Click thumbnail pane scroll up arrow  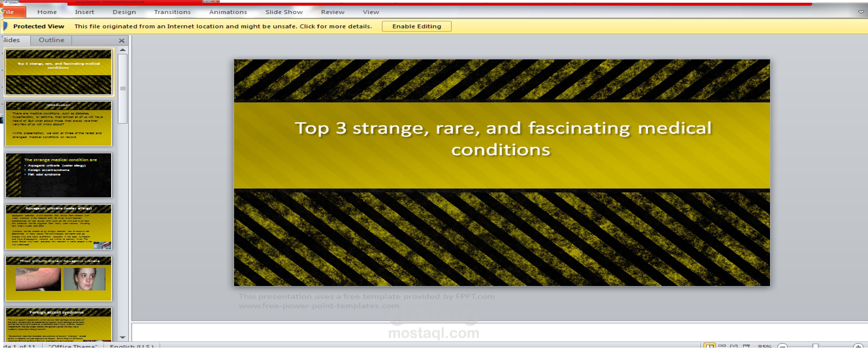123,50
